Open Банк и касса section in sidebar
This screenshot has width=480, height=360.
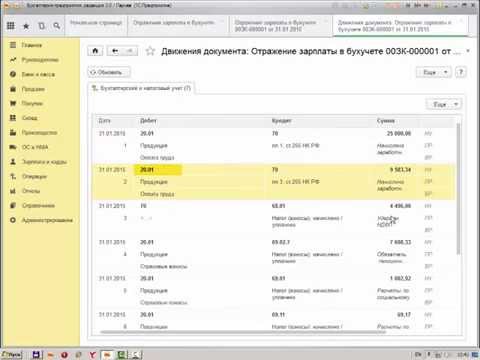38,74
